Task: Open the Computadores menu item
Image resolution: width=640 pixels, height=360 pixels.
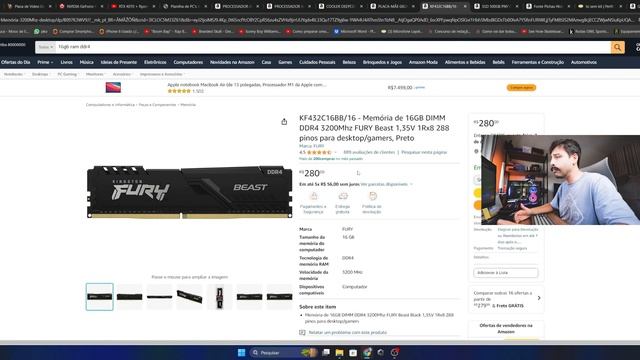Action: point(188,62)
